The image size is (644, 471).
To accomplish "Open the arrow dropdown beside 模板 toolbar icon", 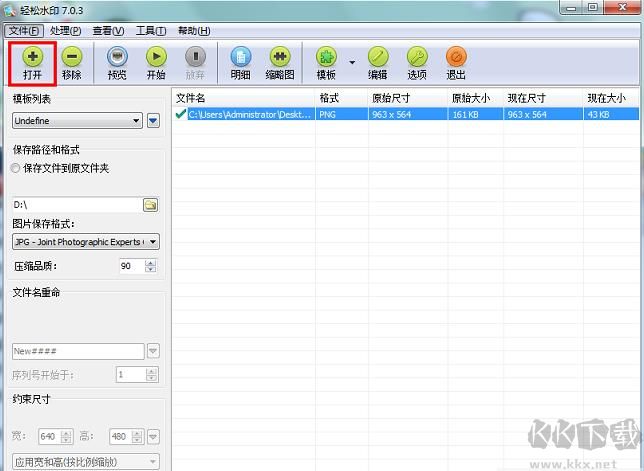I will pos(352,62).
